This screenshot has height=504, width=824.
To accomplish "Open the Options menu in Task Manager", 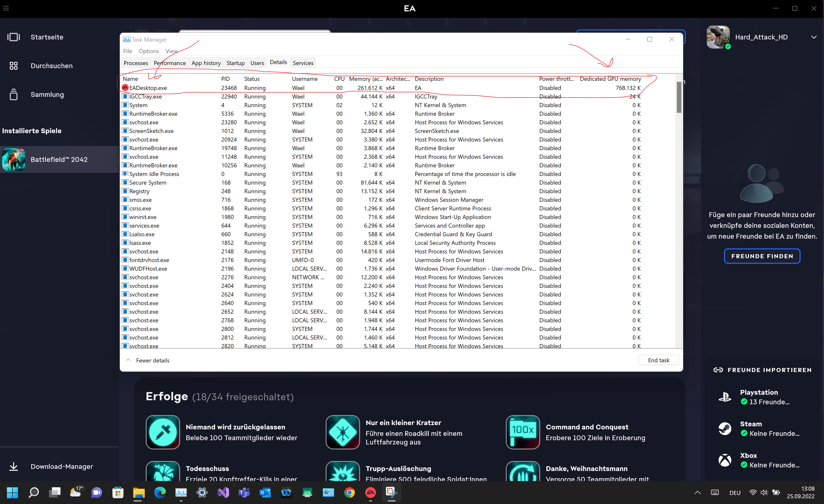I will point(149,51).
